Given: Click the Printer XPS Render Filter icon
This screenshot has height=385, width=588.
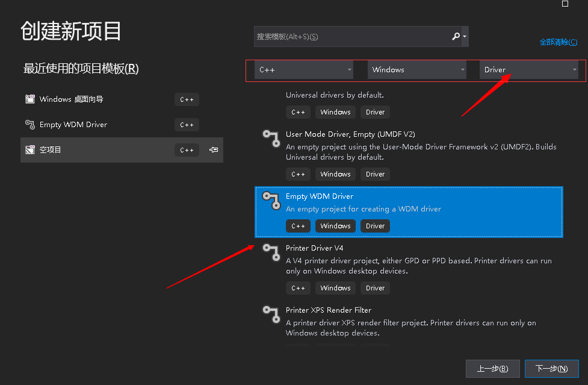Looking at the screenshot, I should 271,314.
